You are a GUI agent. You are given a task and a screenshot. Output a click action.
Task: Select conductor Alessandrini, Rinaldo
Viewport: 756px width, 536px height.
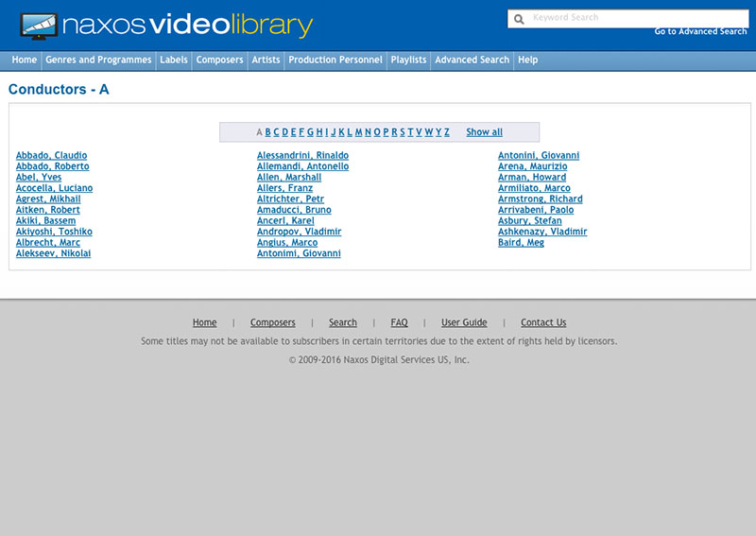[302, 155]
